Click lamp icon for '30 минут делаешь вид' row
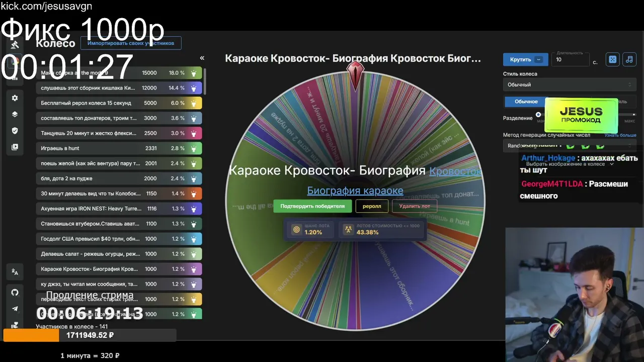This screenshot has height=362, width=644. coord(194,194)
